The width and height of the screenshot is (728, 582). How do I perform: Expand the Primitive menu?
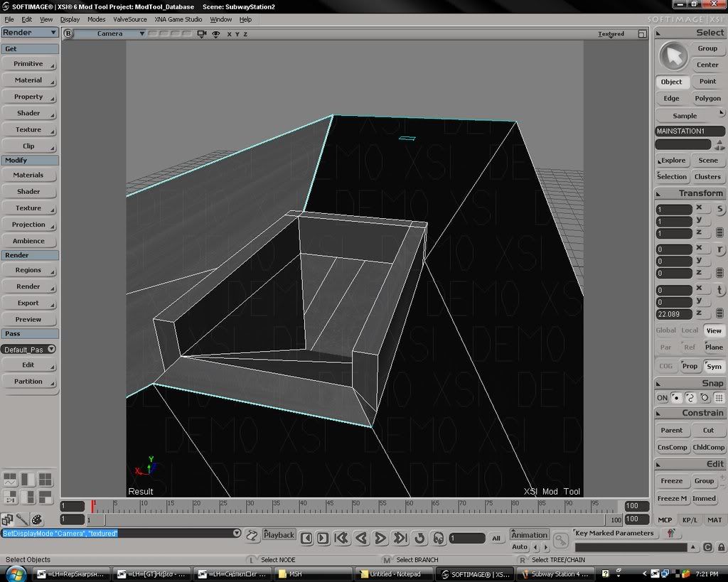(28, 63)
